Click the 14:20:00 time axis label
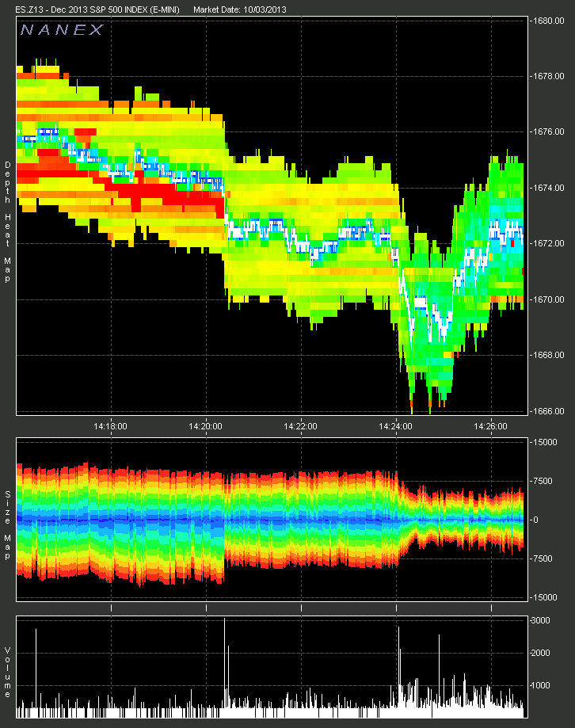This screenshot has height=728, width=575. (206, 426)
